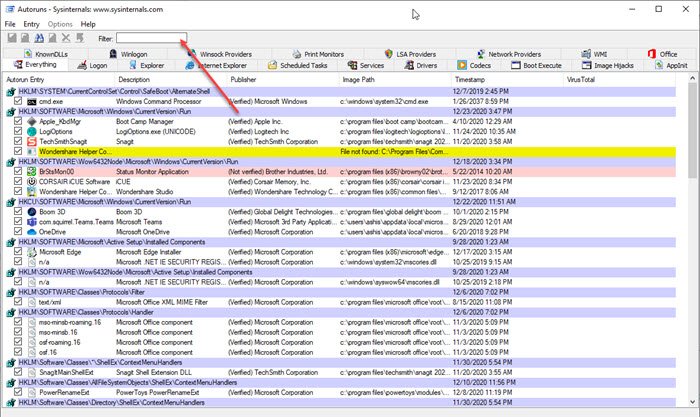Click the OneDrive cloud icon
700x417 pixels.
[31, 232]
